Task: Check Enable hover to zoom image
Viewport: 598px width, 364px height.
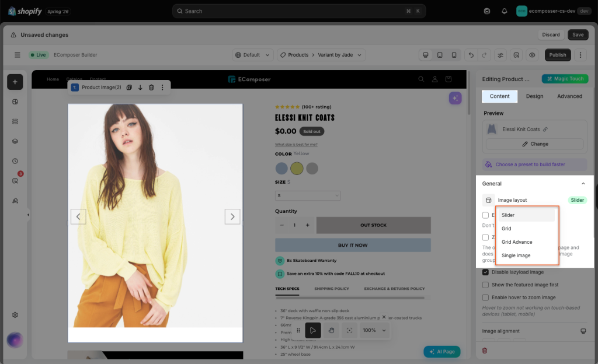Action: pyautogui.click(x=485, y=297)
